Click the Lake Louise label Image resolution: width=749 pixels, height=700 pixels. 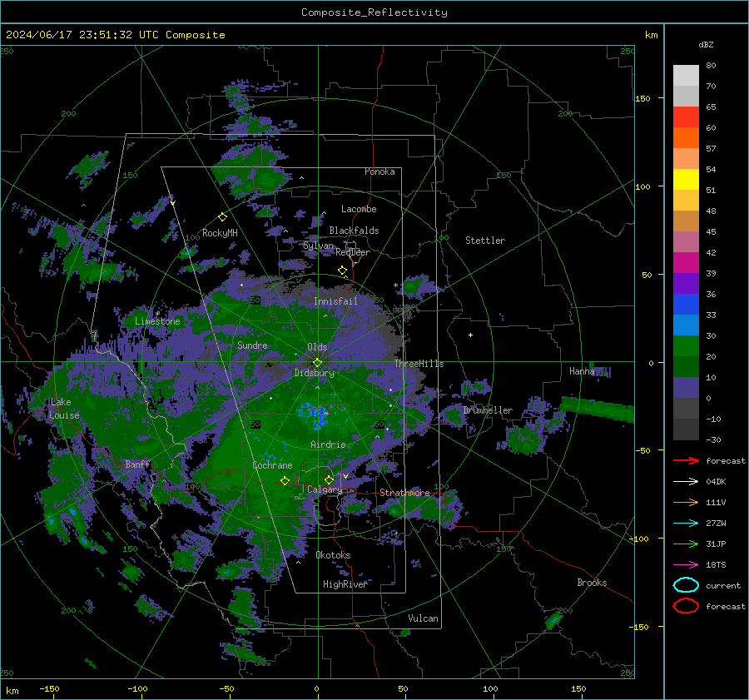pyautogui.click(x=64, y=409)
